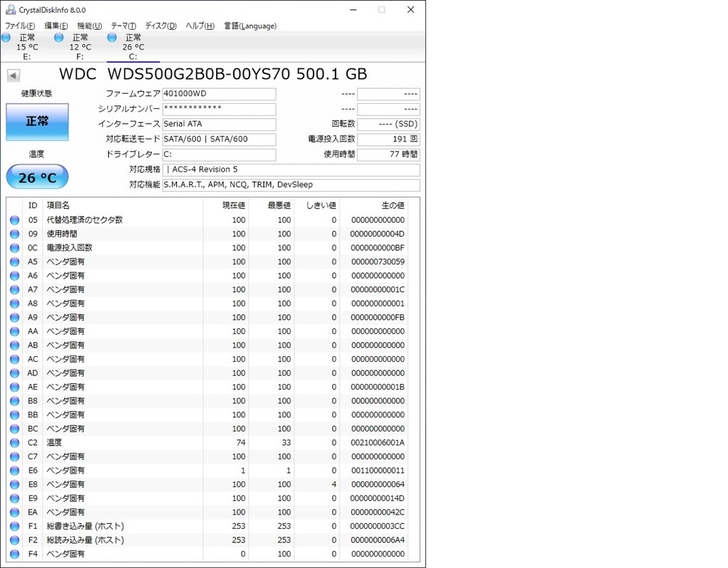
Task: Go to previous disk with the left arrow
Action: [x=14, y=75]
